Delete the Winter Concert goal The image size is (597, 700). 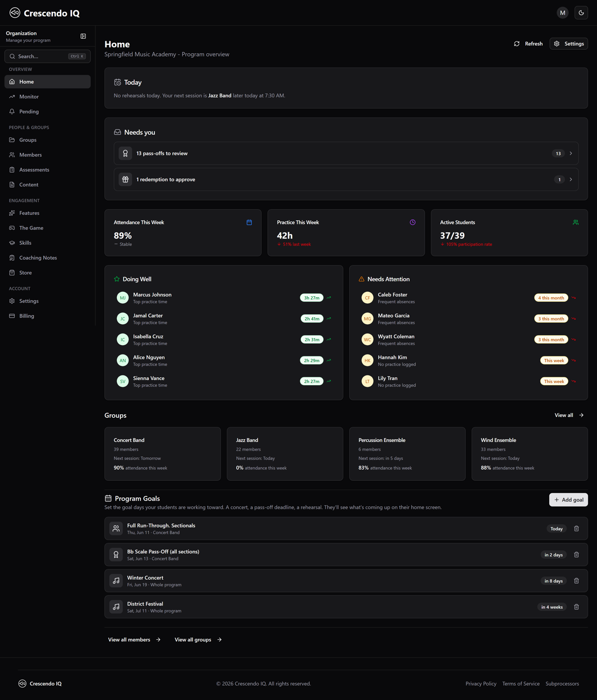pos(577,581)
